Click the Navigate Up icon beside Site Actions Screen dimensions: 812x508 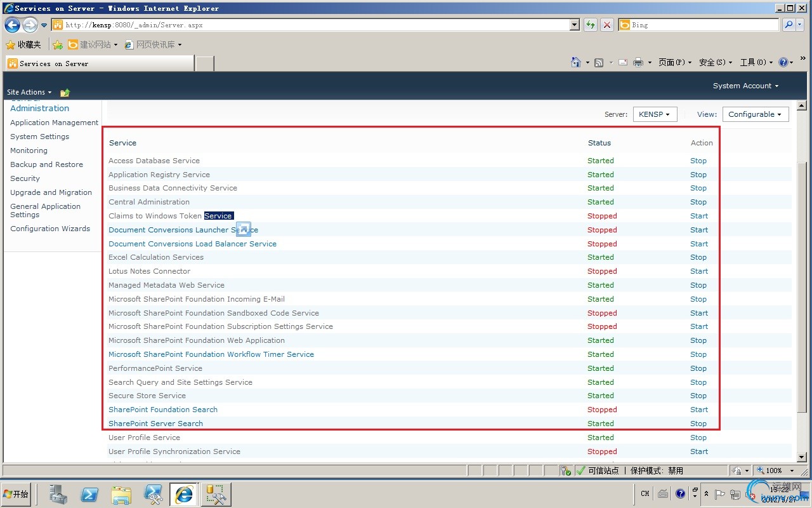[x=65, y=93]
